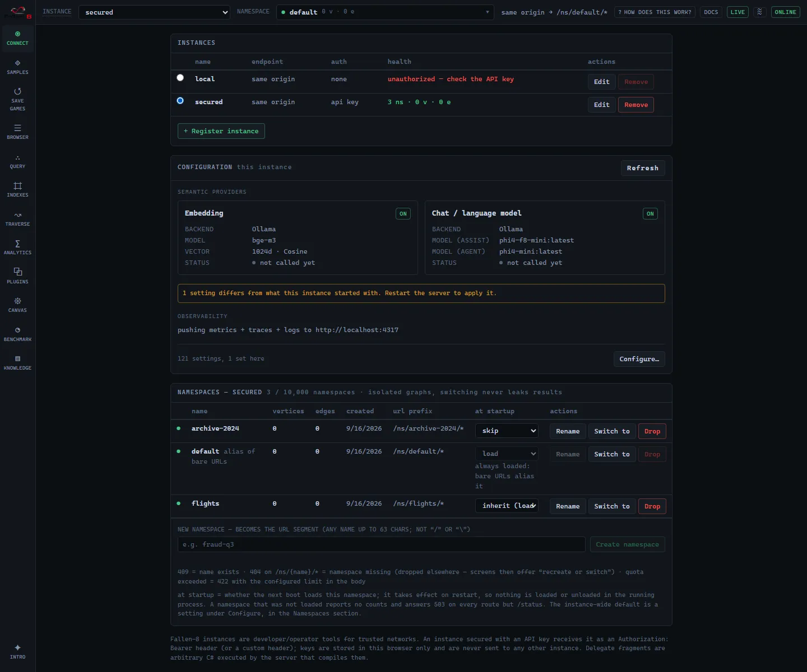Open the Instance dropdown showing secured

point(154,12)
